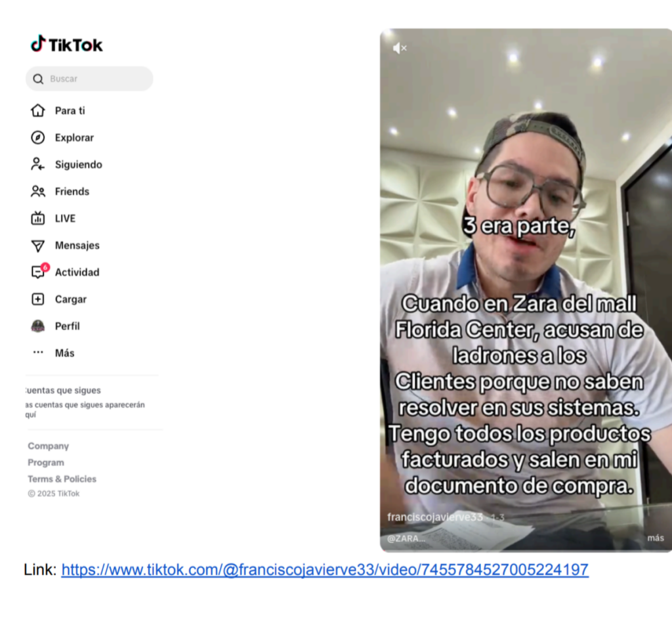
Task: Click the Siguiendo person icon
Action: click(38, 164)
